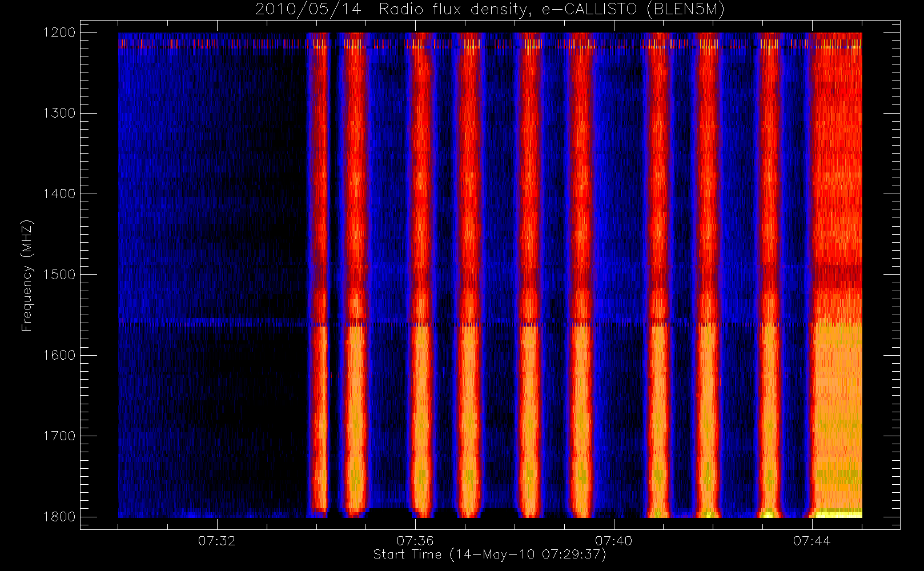Click the 07:44 time tick label
The width and height of the screenshot is (924, 571).
coord(811,541)
